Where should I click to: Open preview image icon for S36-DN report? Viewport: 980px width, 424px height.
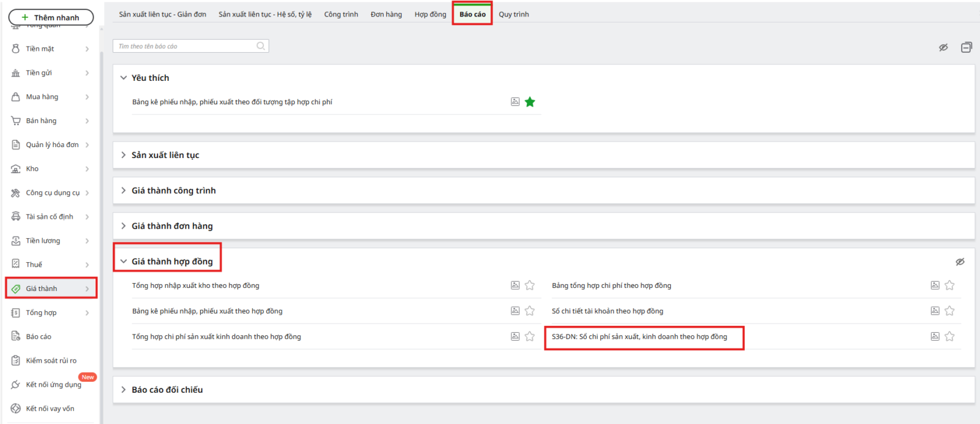click(935, 336)
